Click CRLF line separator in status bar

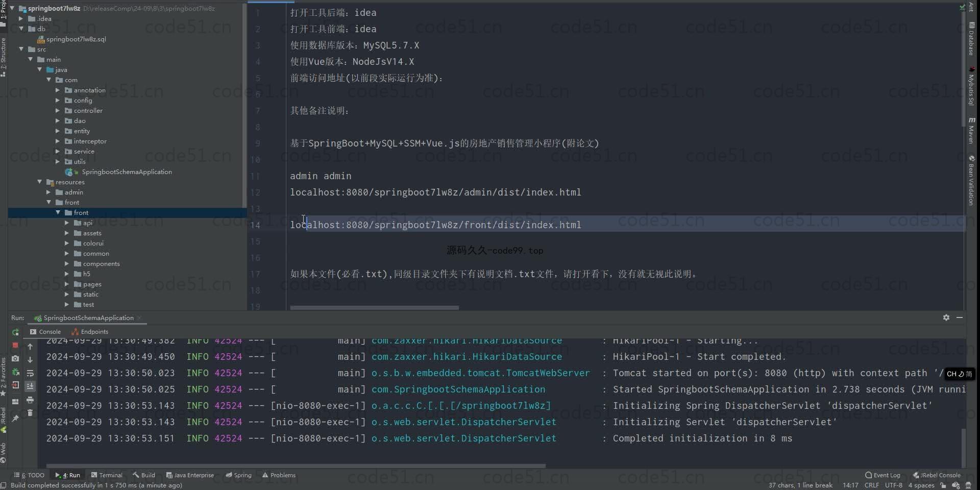(x=872, y=485)
